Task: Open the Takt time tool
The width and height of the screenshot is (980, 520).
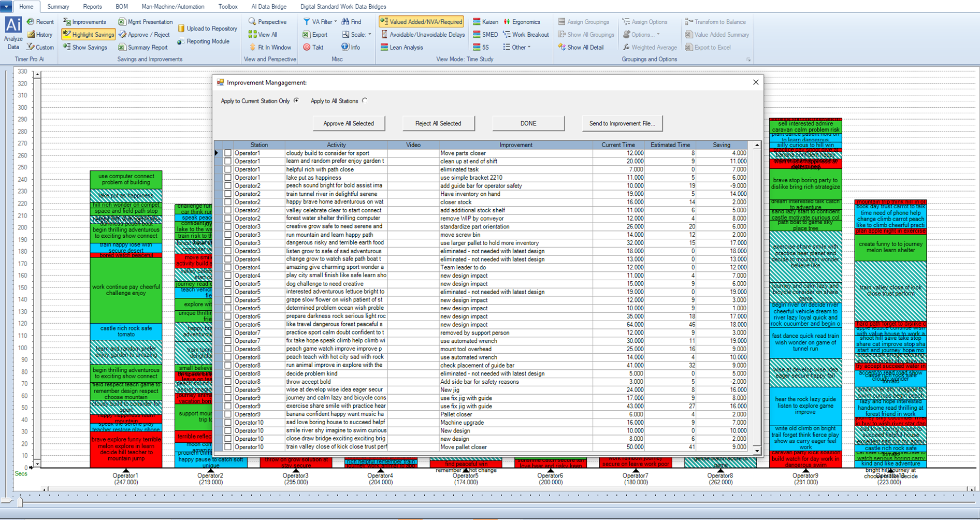Action: (x=313, y=47)
